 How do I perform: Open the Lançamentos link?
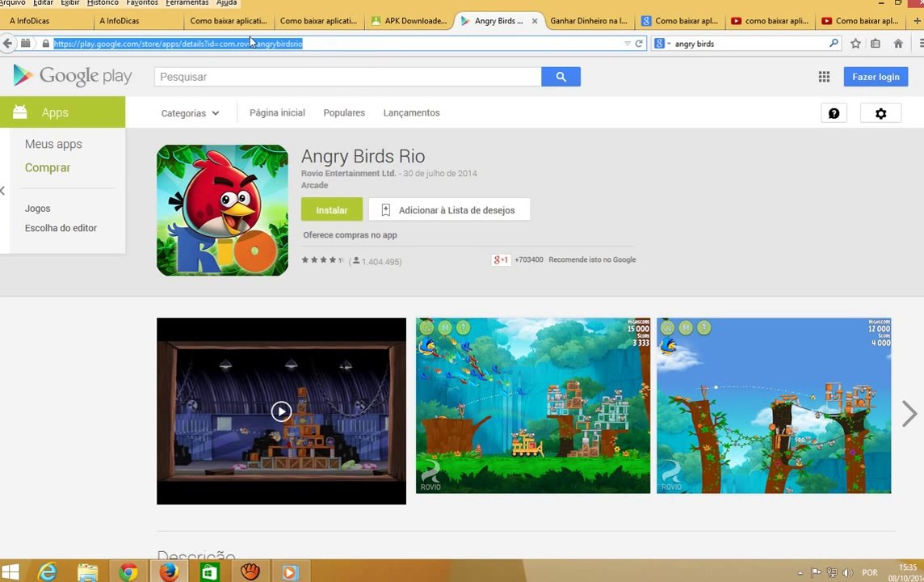411,112
